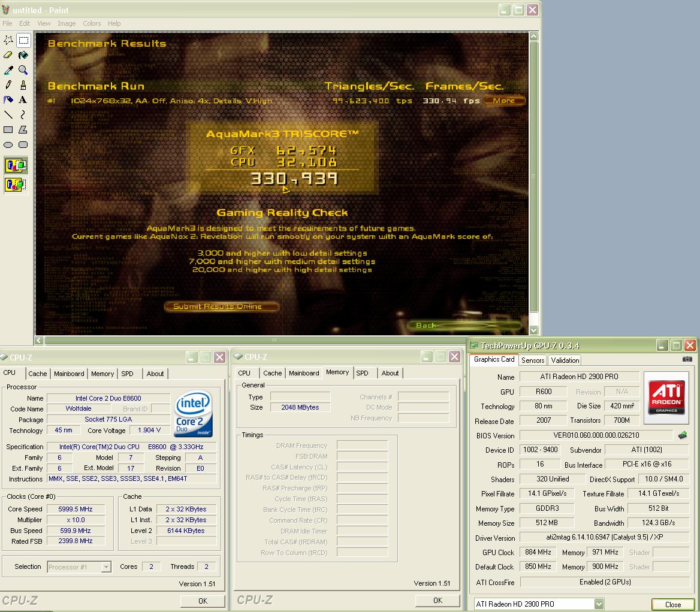This screenshot has height=612, width=700.
Task: Choose the Curve tool in Paint
Action: (23, 114)
